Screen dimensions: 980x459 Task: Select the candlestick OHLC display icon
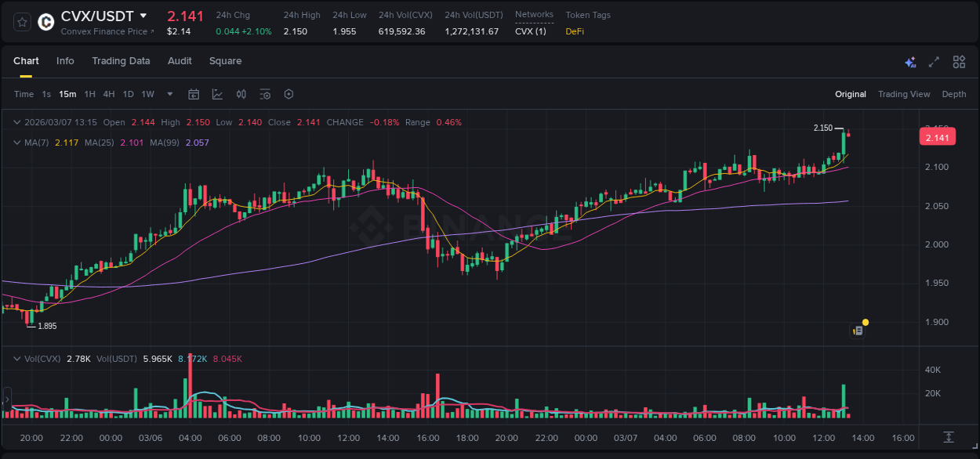point(241,93)
